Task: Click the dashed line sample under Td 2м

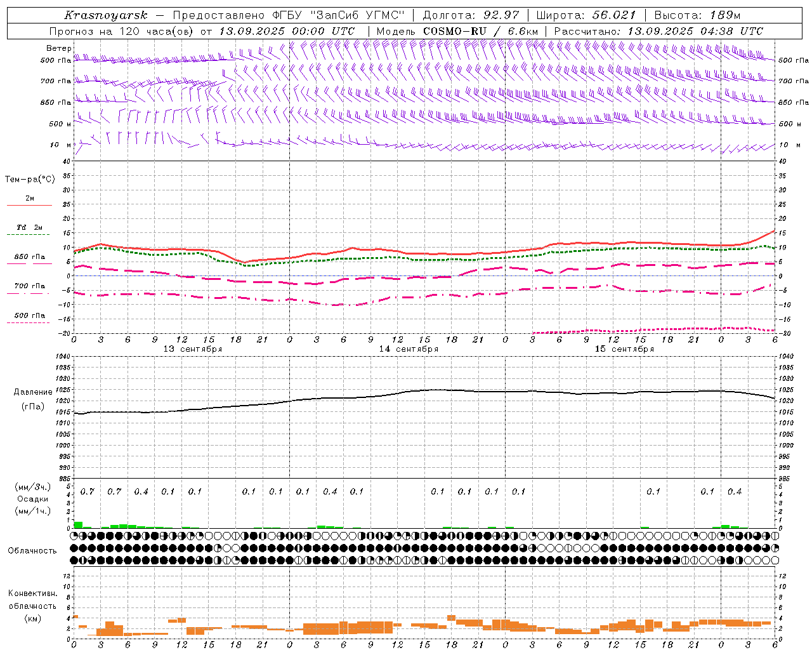Action: pyautogui.click(x=29, y=235)
